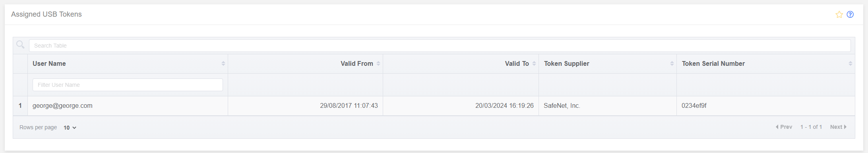Go to Next page
Screen dimensions: 868x153
pos(838,127)
